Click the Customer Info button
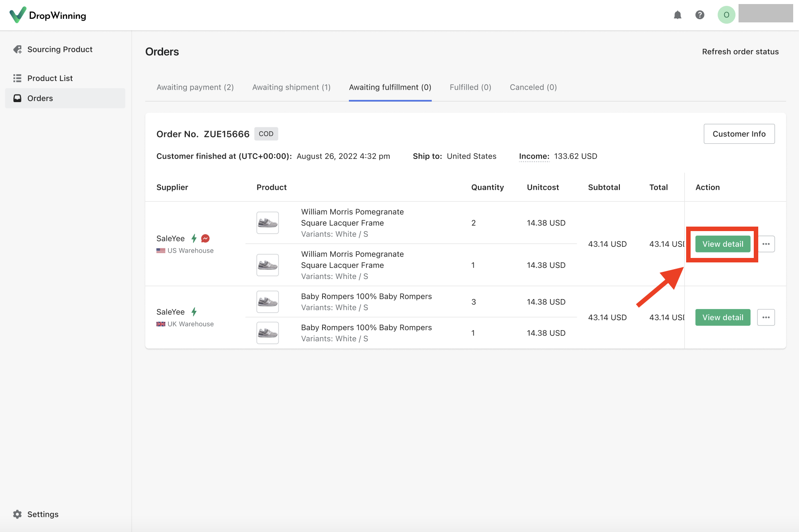The image size is (799, 532). pyautogui.click(x=739, y=134)
